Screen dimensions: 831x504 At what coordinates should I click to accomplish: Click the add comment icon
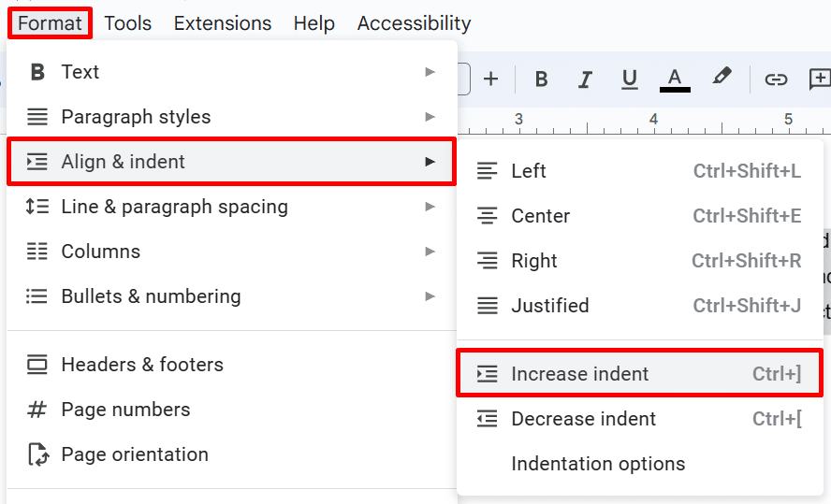(820, 79)
